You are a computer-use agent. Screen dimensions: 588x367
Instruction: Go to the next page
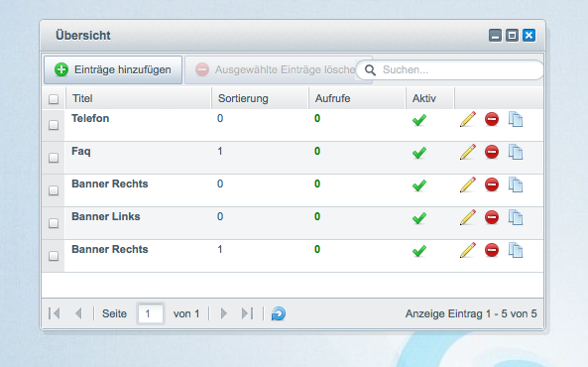[x=224, y=313]
